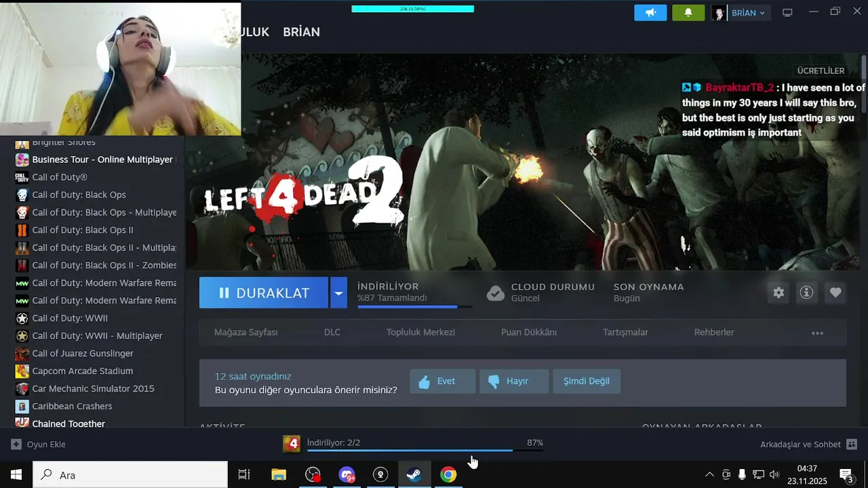The height and width of the screenshot is (488, 868).
Task: Choose Şimdi Değil on recommendation prompt
Action: 587,381
